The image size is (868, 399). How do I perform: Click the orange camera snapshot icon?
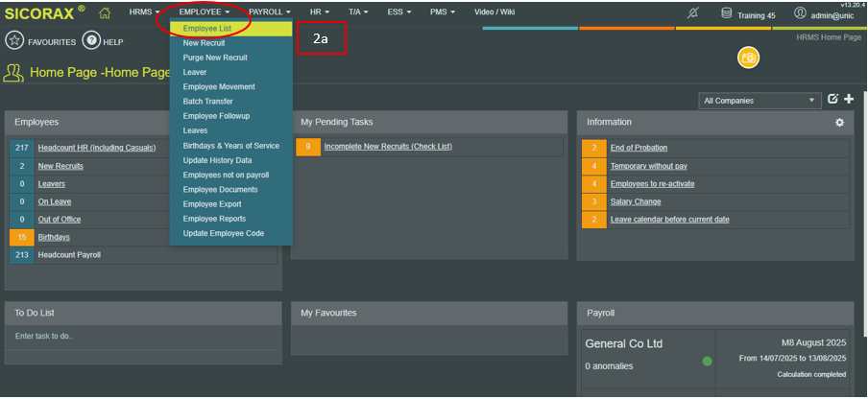coord(748,59)
